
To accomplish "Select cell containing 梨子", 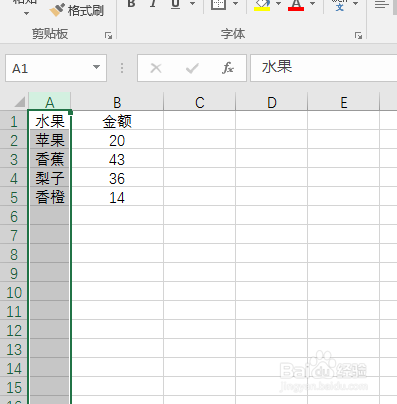I will 50,178.
